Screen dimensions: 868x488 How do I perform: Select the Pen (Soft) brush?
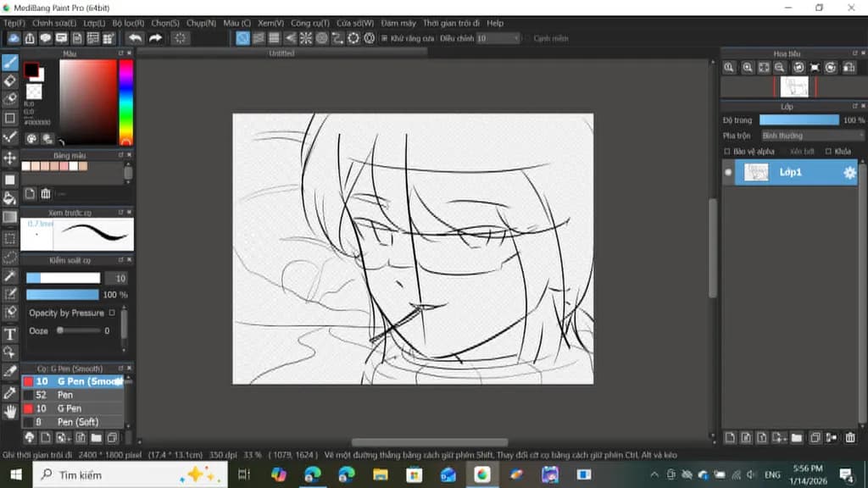73,422
